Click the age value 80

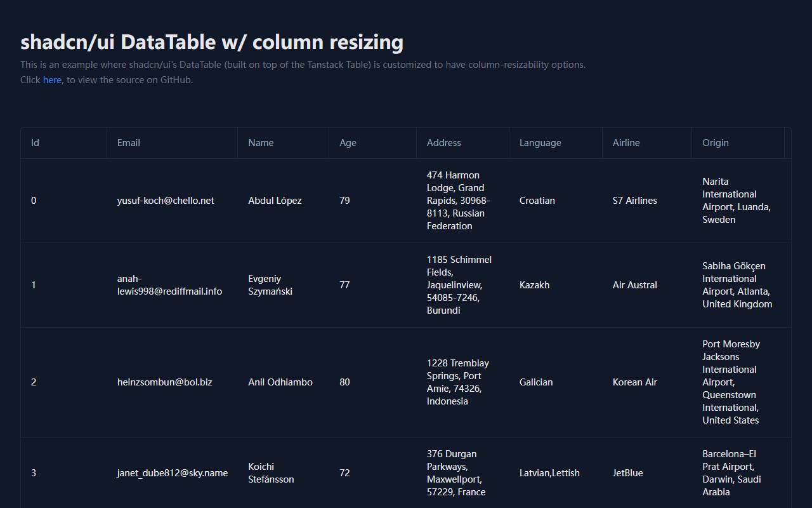(x=344, y=382)
